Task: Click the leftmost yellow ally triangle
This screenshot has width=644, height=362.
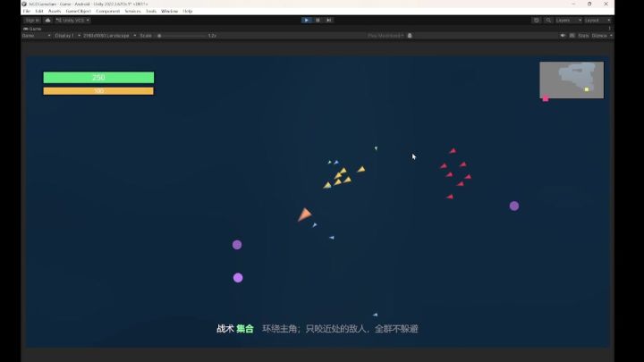Action: click(x=327, y=186)
